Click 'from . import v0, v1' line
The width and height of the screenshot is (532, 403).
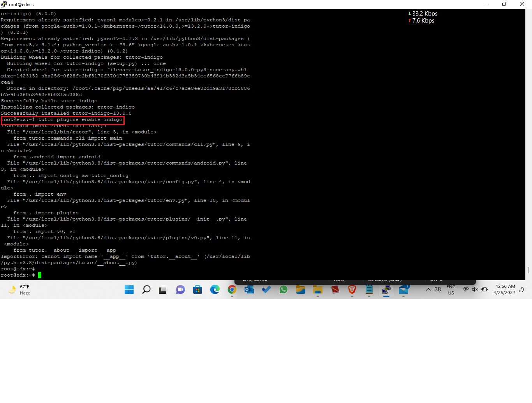point(44,231)
